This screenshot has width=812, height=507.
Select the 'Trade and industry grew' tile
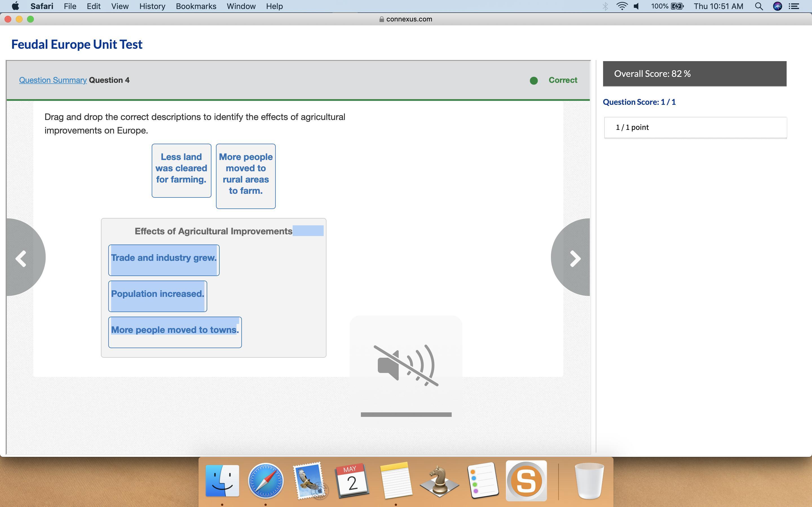pyautogui.click(x=164, y=260)
